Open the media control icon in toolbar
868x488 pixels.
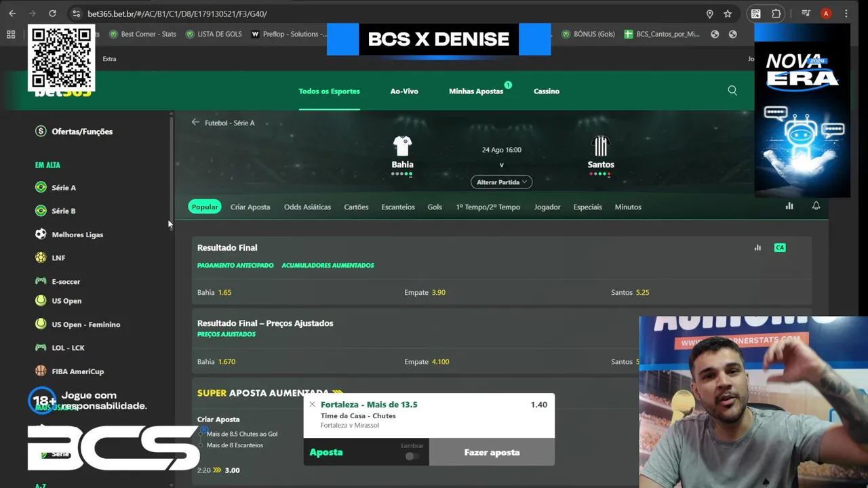(806, 14)
